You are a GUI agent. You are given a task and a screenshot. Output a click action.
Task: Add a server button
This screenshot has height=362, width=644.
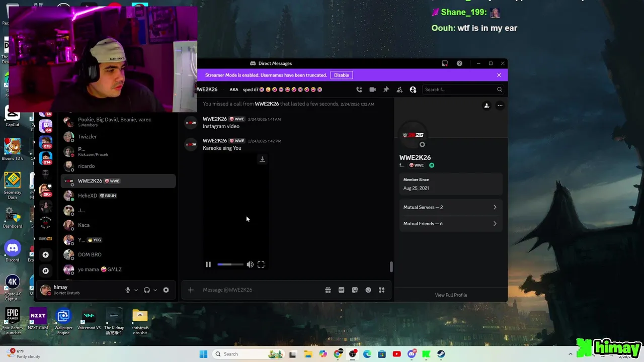point(45,255)
